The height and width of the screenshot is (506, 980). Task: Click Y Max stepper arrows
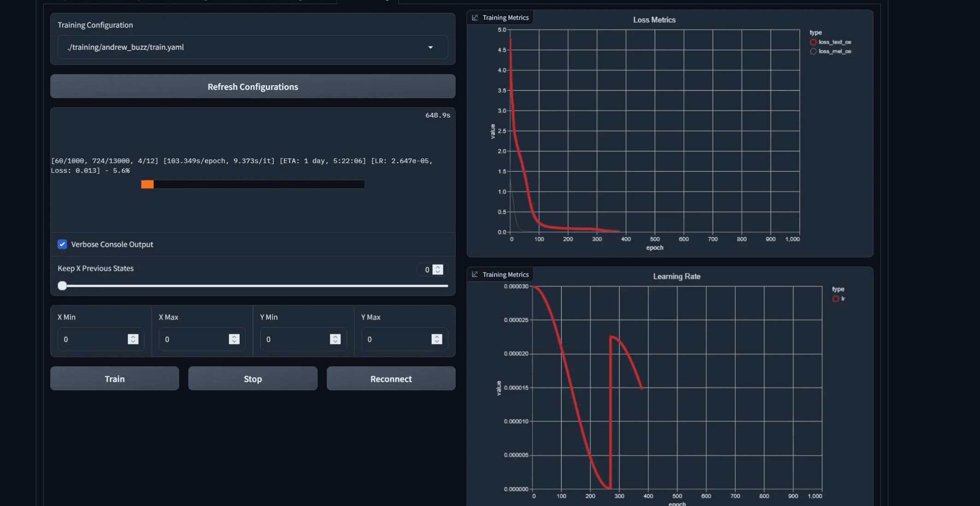pos(437,339)
